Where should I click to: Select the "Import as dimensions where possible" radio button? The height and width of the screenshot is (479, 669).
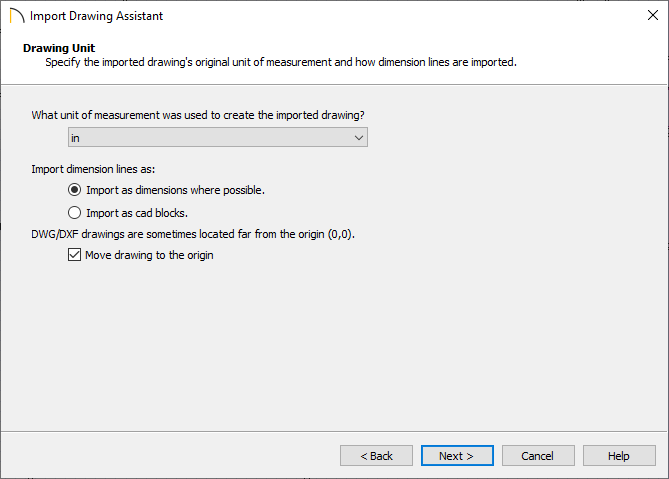pyautogui.click(x=74, y=190)
